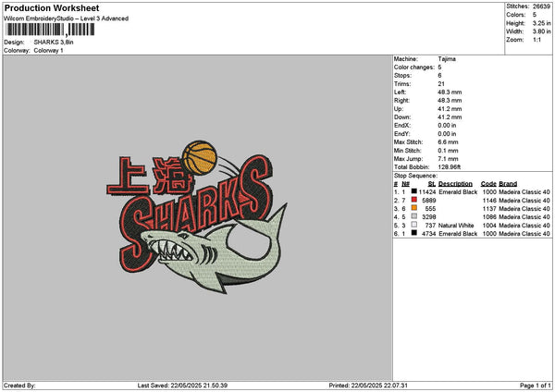The height and width of the screenshot is (392, 555).
Task: Click red swatch in stop row 2
Action: tap(413, 200)
